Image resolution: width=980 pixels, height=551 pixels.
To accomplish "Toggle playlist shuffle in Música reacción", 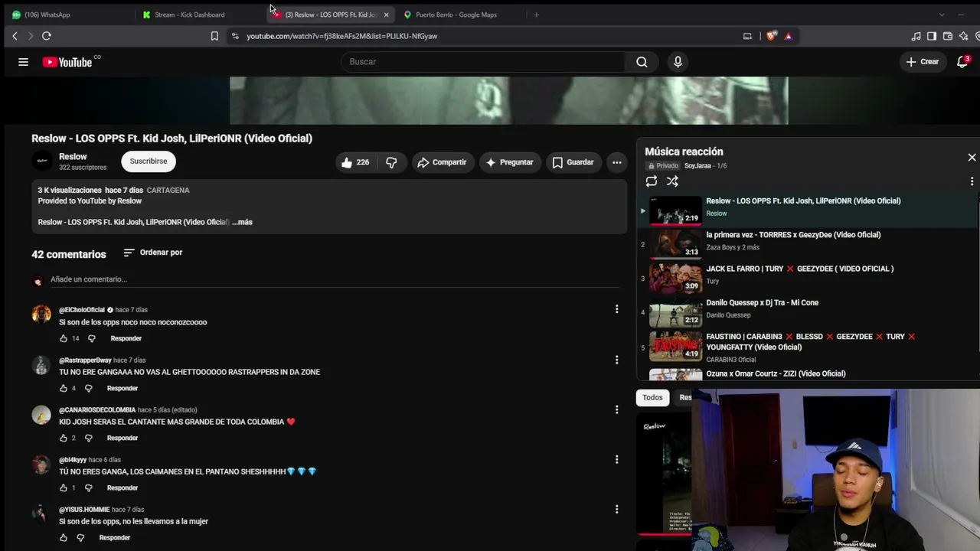I will [x=672, y=181].
